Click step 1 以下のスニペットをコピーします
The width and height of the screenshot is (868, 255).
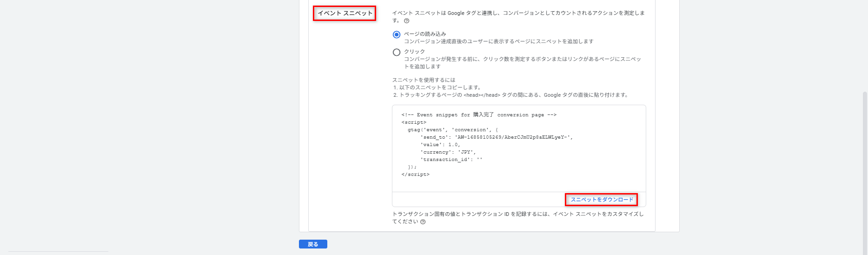tap(437, 87)
